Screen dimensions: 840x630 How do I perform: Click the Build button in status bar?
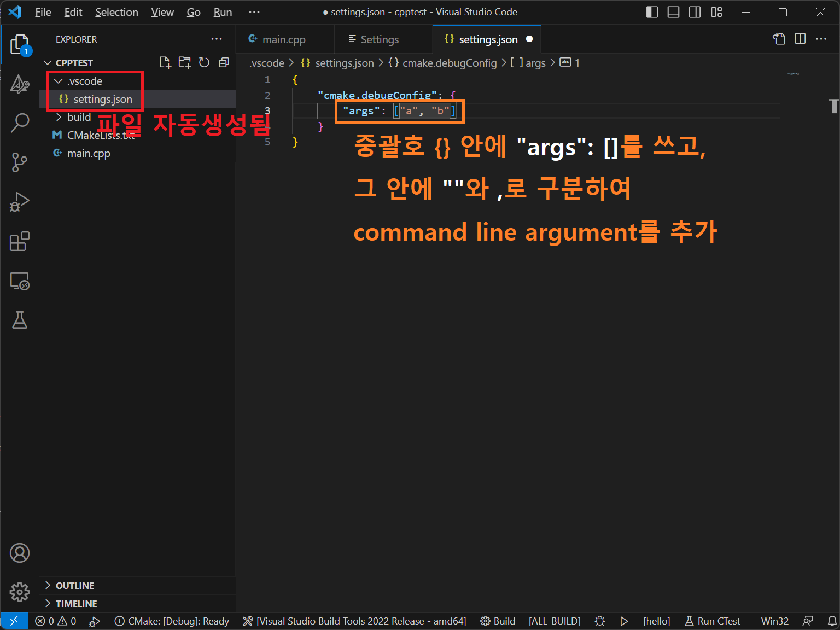498,621
